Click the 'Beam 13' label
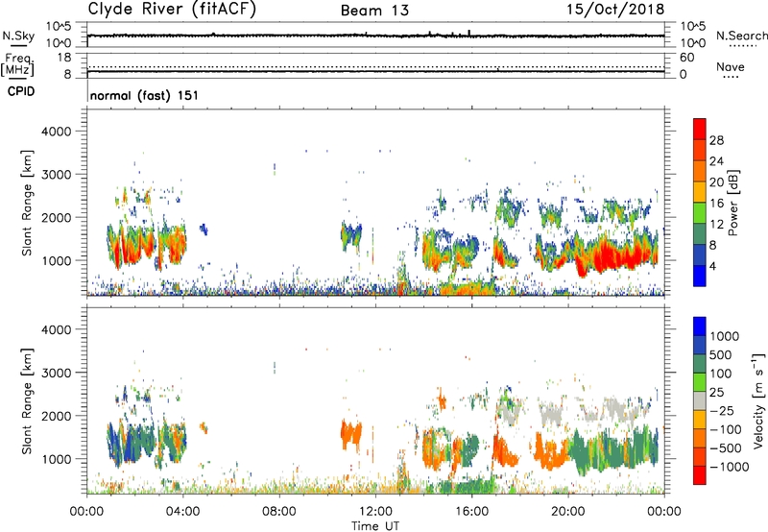 (374, 11)
